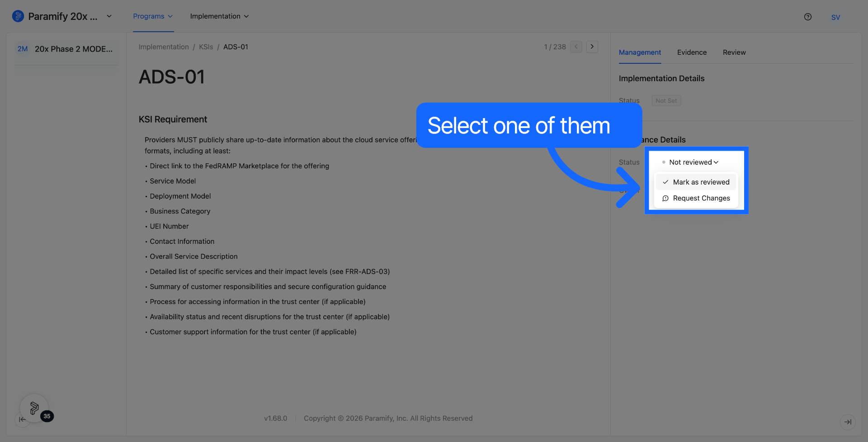Image resolution: width=868 pixels, height=442 pixels.
Task: Switch to the Evidence tab
Action: [x=692, y=52]
